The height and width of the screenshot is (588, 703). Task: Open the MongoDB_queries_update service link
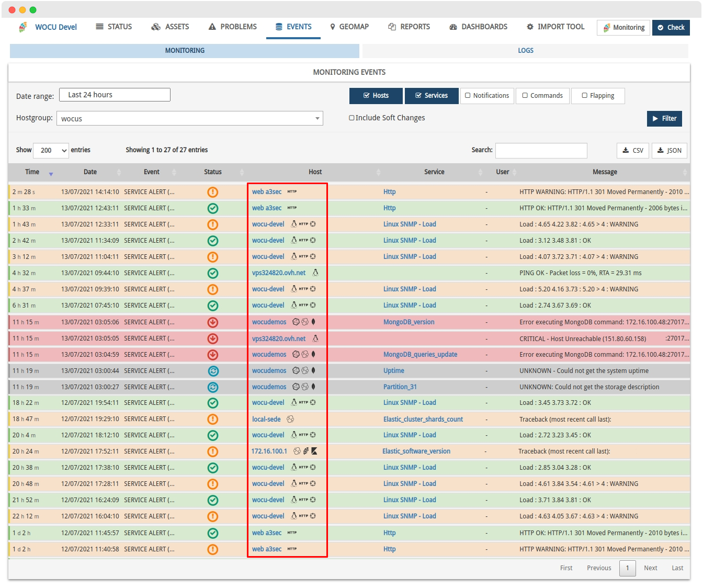click(420, 355)
